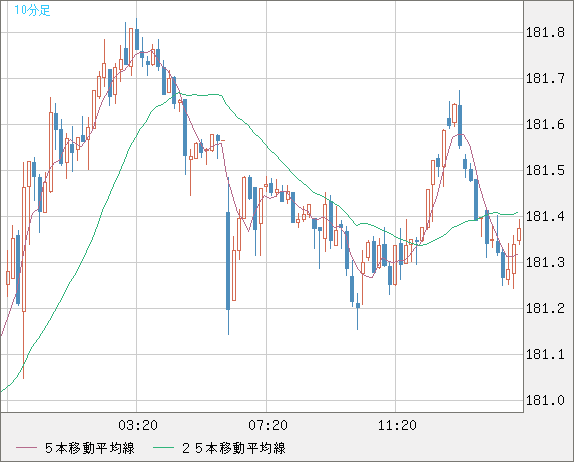Select the 181.1 price axis label

[x=545, y=354]
